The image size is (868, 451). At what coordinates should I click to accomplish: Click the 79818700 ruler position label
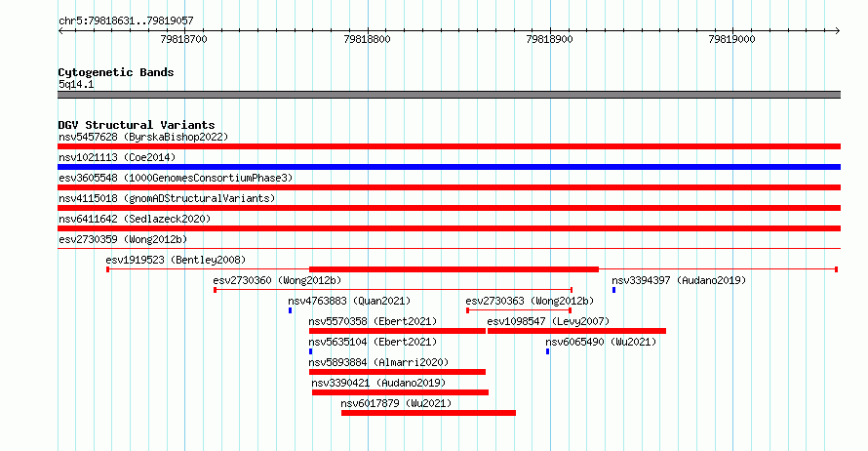(183, 39)
